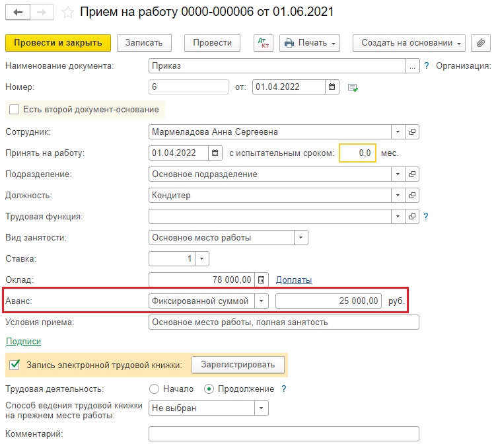Expand the Вид занятости dropdown
The height and width of the screenshot is (448, 494).
(x=301, y=237)
